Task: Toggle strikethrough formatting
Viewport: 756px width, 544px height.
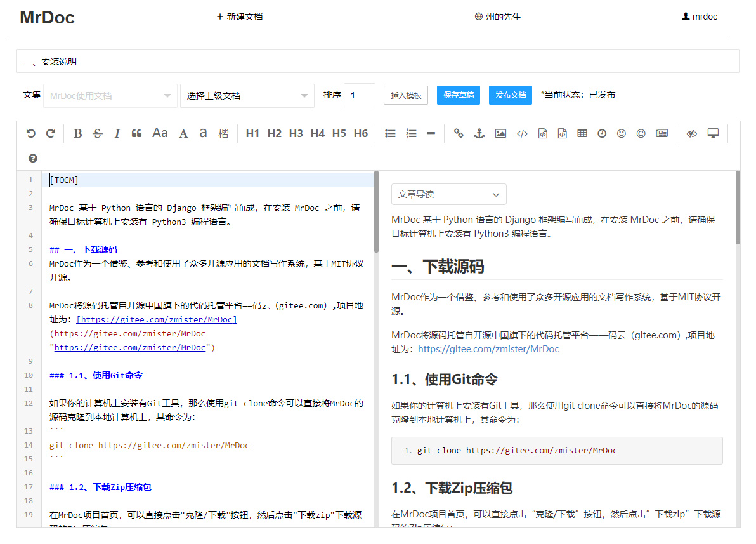Action: click(x=97, y=133)
